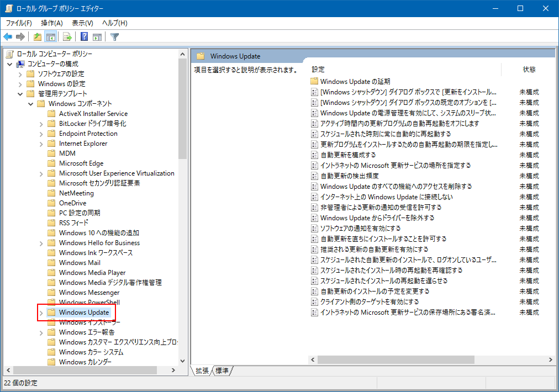The width and height of the screenshot is (559, 392).
Task: Toggle the Show/Hide action pane icon
Action: point(97,36)
